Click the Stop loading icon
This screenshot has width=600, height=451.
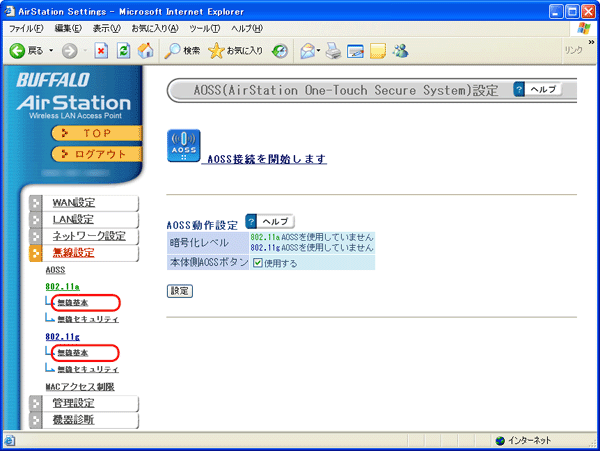101,50
